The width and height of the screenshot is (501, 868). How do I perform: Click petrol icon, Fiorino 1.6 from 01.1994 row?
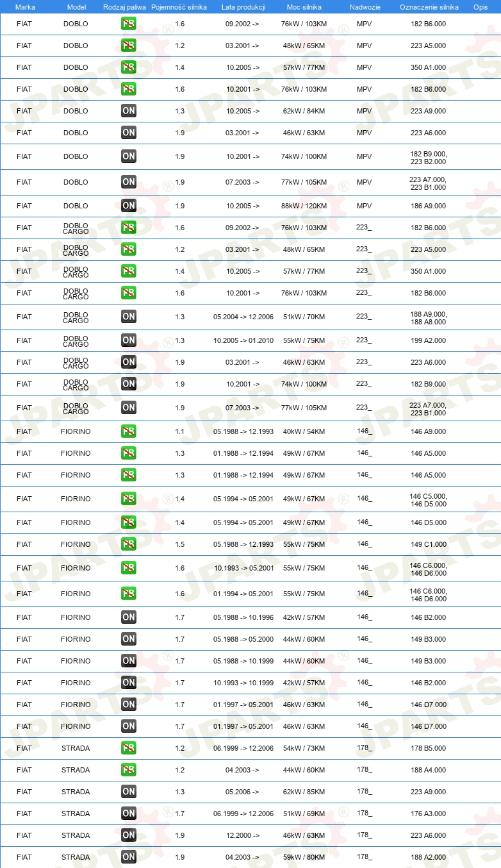coord(129,594)
